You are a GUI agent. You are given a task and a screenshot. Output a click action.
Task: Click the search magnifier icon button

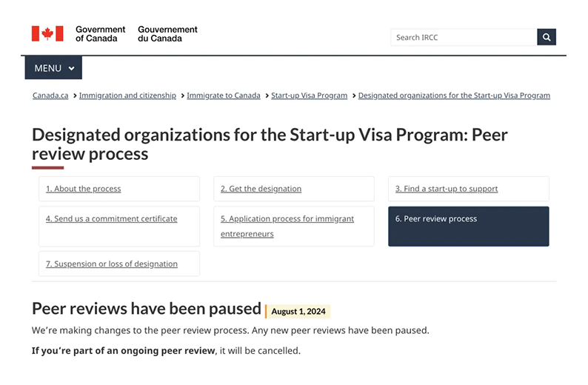tap(547, 37)
